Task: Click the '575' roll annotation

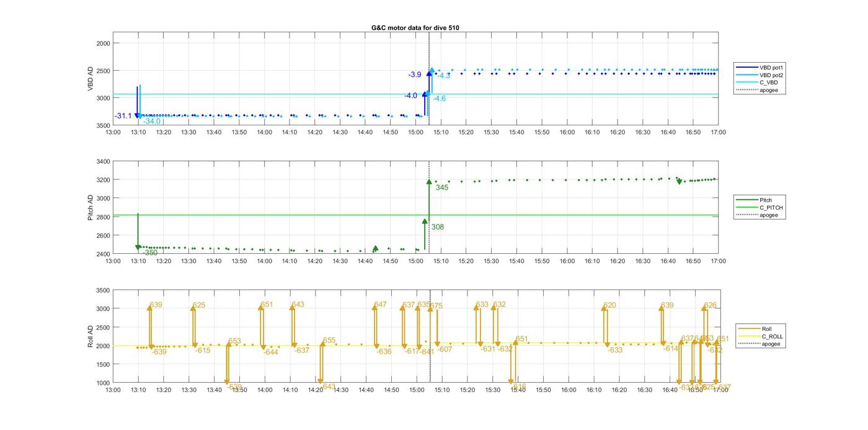Action: point(436,306)
